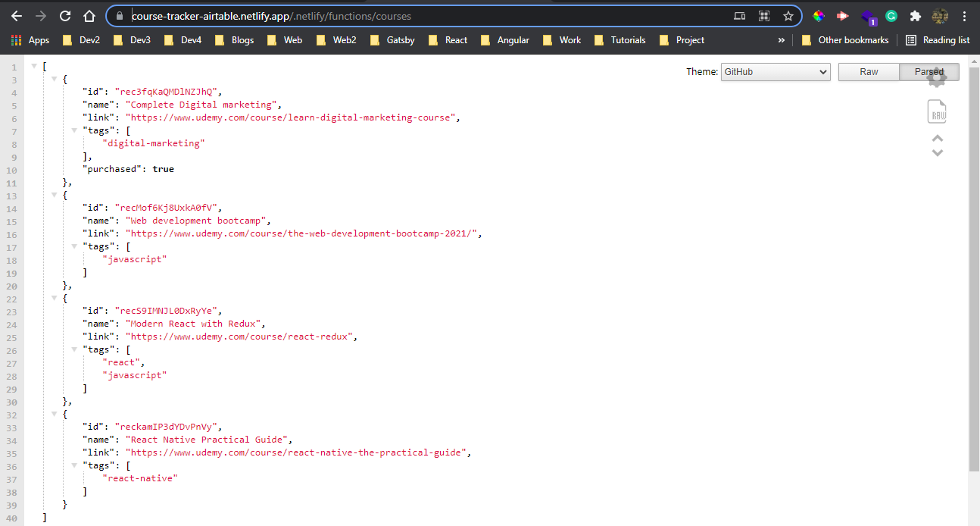Click the "react" tag on line 27
Viewport: 980px width, 526px height.
point(121,362)
